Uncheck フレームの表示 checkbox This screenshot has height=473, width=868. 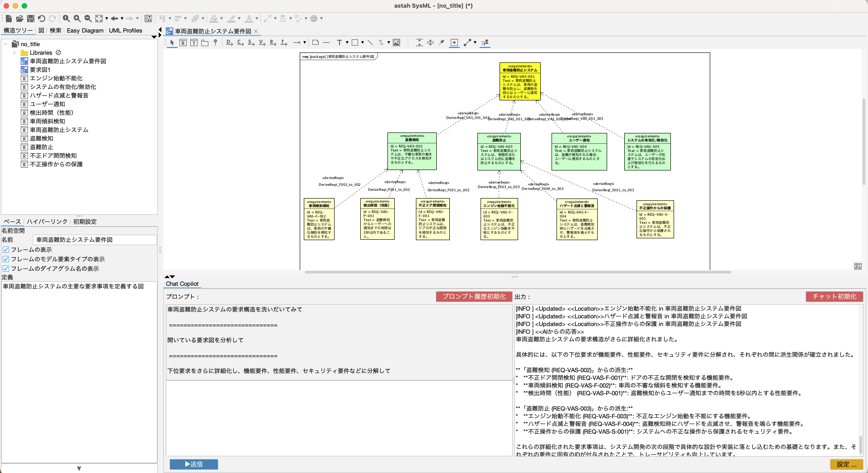[6, 249]
